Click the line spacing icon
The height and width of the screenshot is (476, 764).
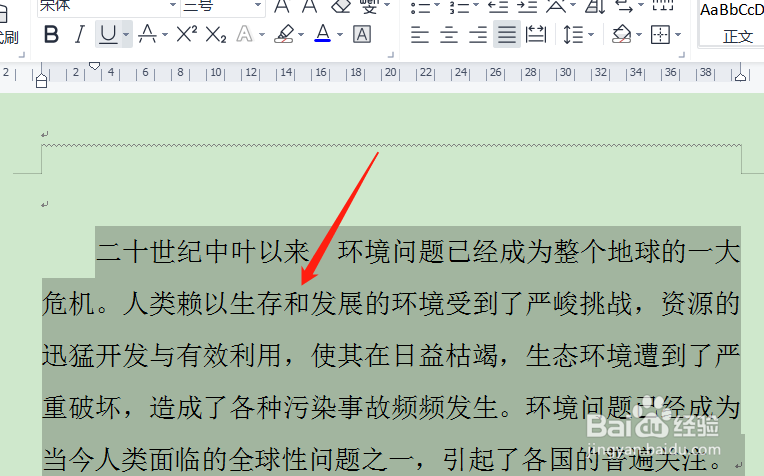[573, 35]
